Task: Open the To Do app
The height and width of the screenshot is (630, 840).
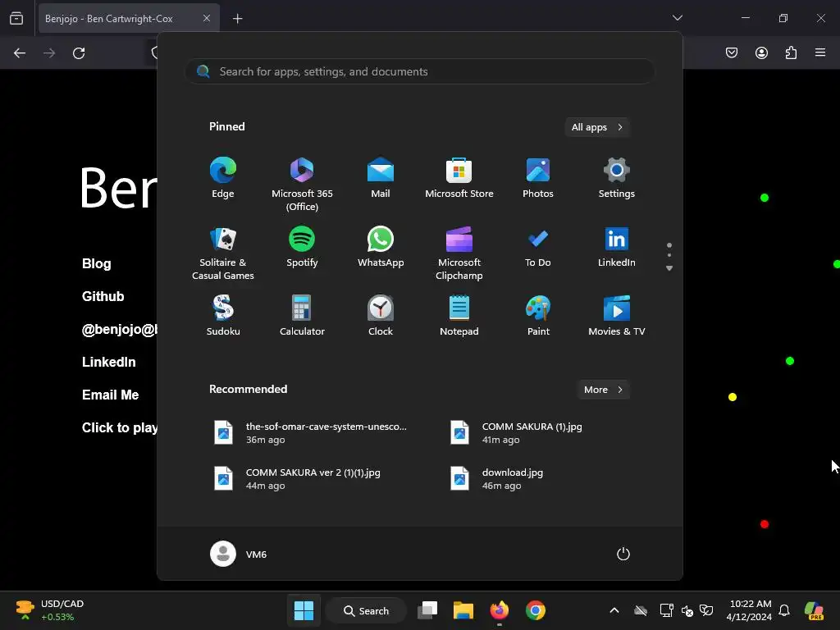Action: click(538, 246)
